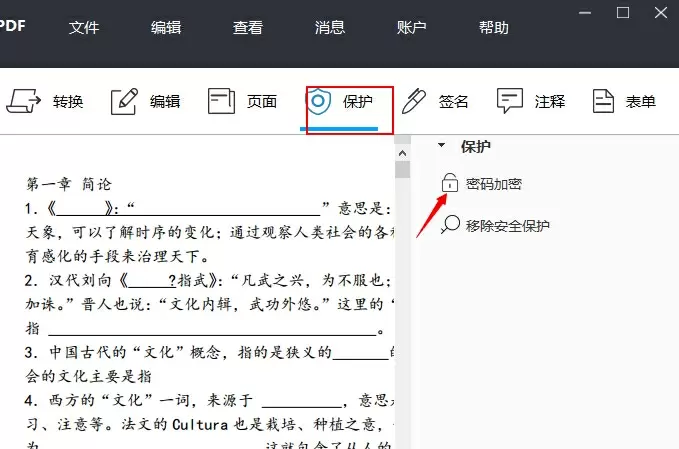
Task: Open the 编辑 menu in menu bar
Action: point(166,27)
